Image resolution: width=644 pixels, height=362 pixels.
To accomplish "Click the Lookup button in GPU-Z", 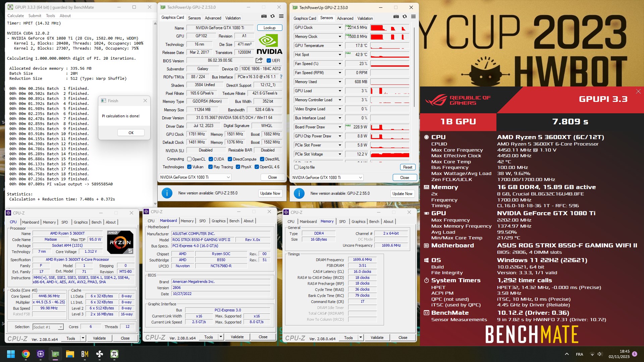I will click(x=269, y=28).
